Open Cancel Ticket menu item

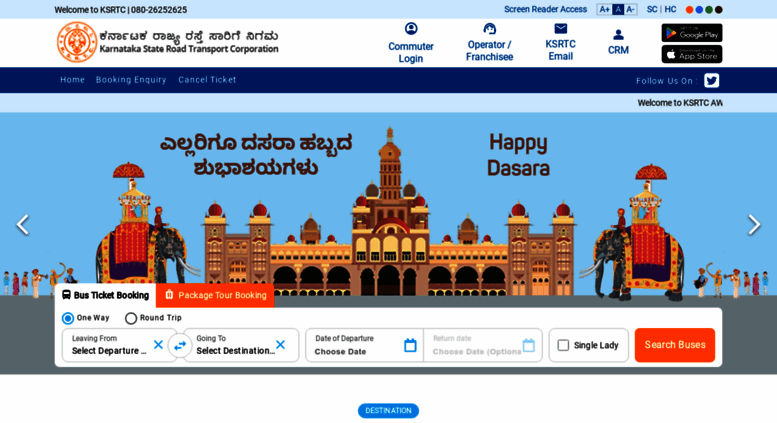pyautogui.click(x=207, y=80)
